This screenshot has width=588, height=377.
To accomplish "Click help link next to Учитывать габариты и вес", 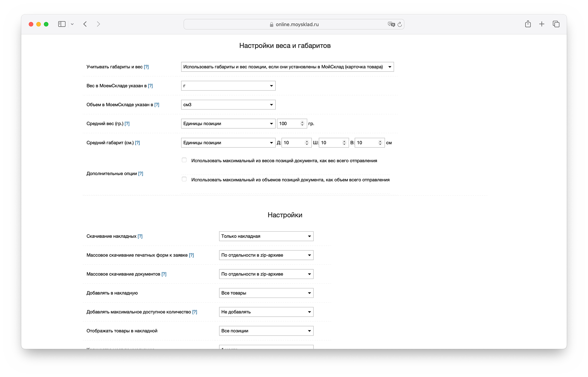I will tap(146, 67).
